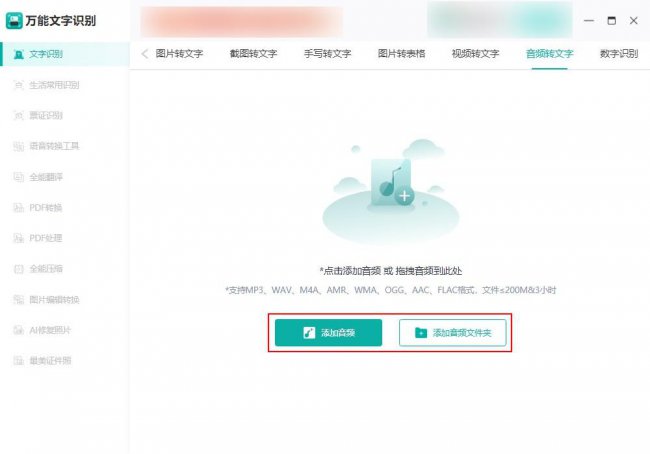This screenshot has width=650, height=454.
Task: Click the 添加音频文件夹 button
Action: tap(453, 333)
